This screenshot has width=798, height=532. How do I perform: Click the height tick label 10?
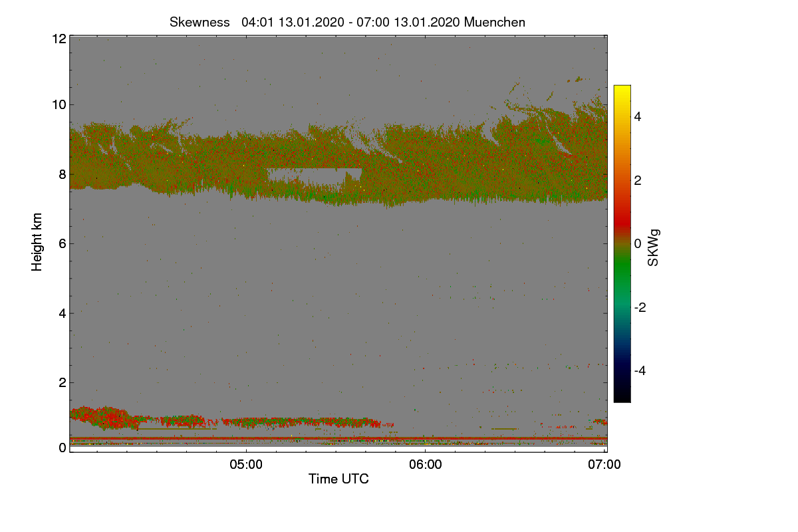tap(58, 104)
